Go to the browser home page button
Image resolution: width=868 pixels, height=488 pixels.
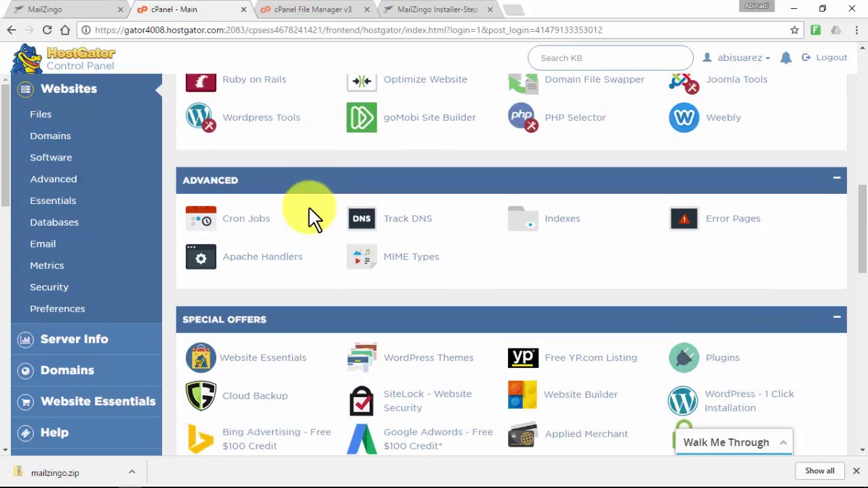point(65,30)
